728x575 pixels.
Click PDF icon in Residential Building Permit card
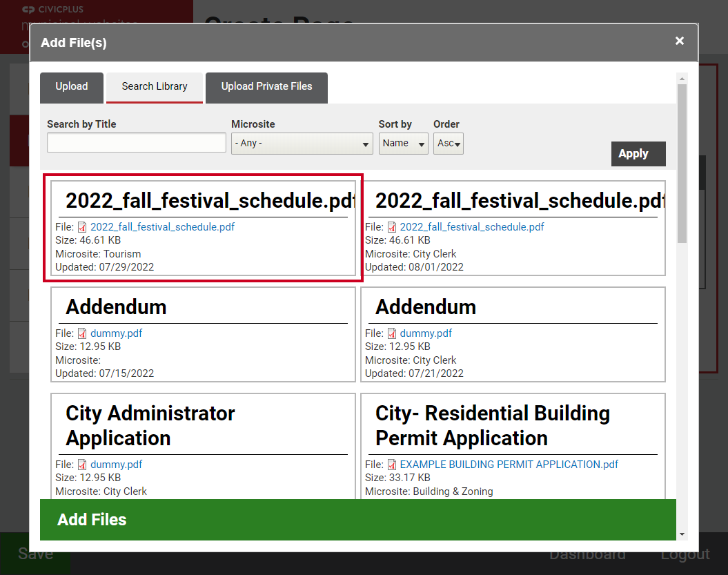click(392, 465)
